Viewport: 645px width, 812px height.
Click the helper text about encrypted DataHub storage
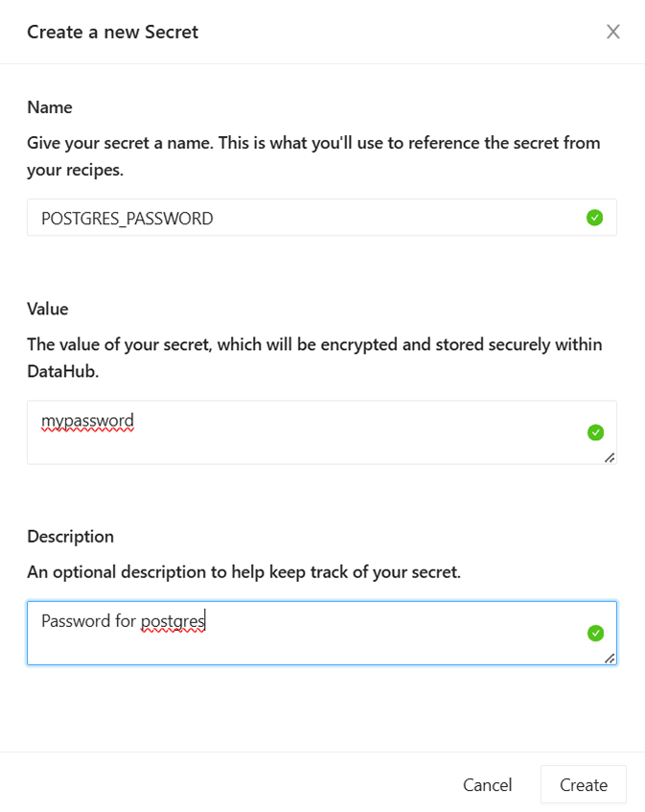314,357
